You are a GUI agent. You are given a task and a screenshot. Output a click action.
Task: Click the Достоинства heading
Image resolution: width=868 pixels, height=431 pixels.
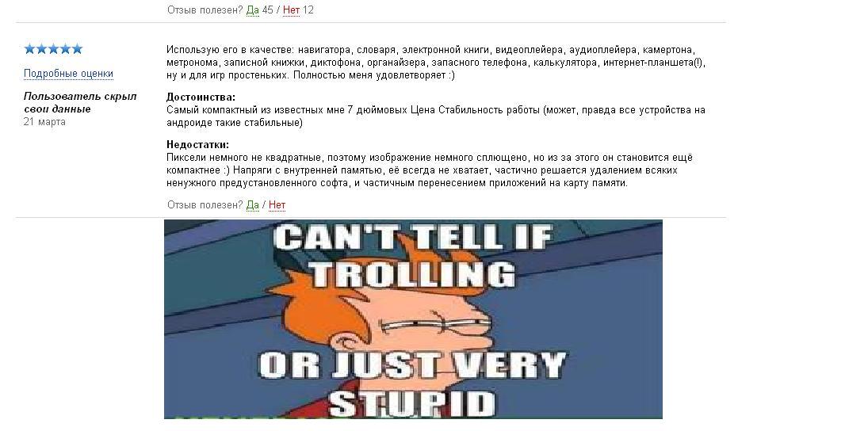tap(201, 97)
